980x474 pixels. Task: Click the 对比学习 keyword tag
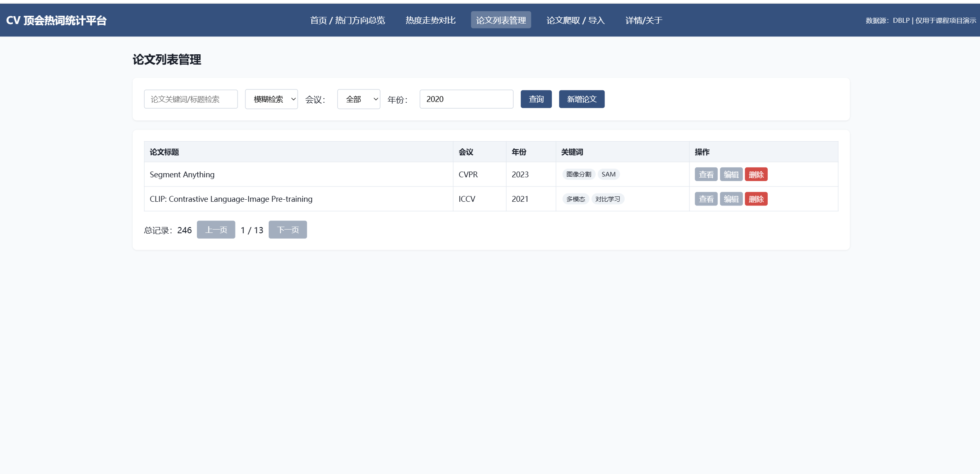pyautogui.click(x=608, y=199)
